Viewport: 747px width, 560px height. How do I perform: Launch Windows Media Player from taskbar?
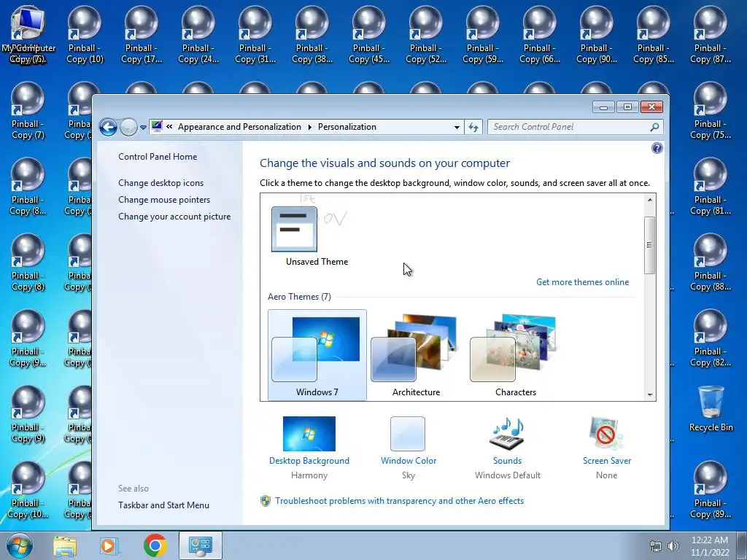(109, 546)
